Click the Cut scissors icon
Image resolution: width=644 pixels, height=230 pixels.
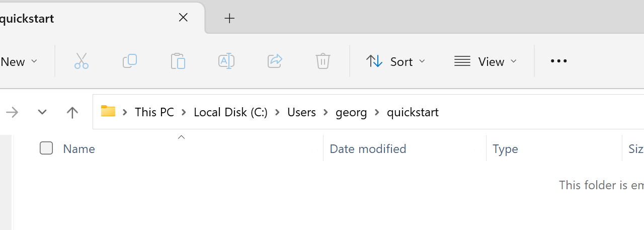[81, 61]
